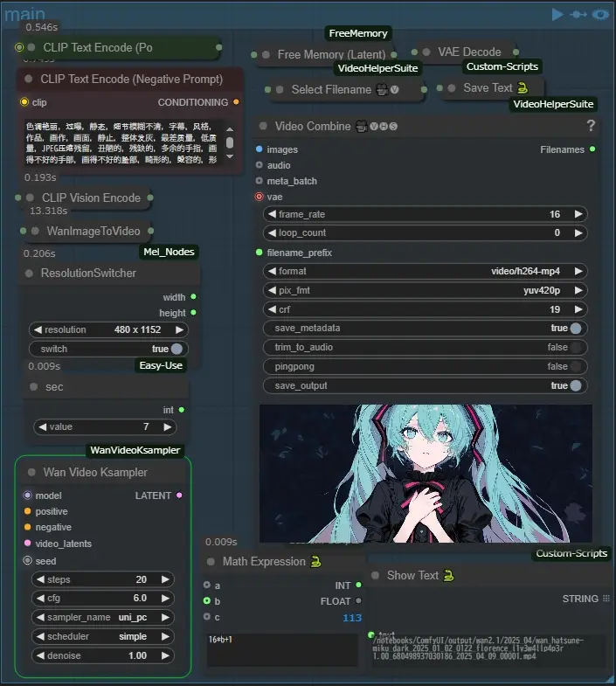This screenshot has width=616, height=686.
Task: Click the VideoHelperSuite badge above Video Combine
Action: (x=553, y=104)
